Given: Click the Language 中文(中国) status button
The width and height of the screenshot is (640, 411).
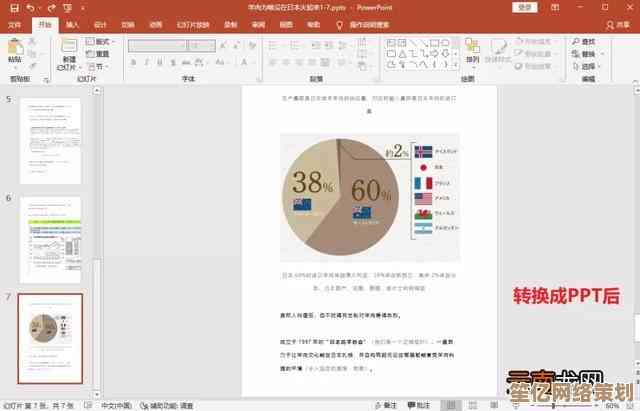Looking at the screenshot, I should pos(117,404).
